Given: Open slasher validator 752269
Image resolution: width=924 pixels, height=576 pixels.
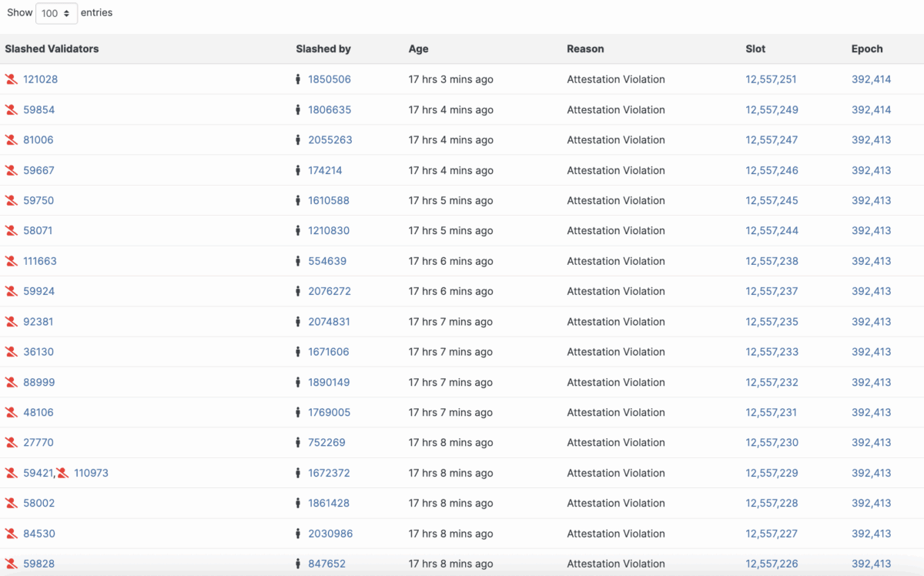Looking at the screenshot, I should tap(326, 442).
